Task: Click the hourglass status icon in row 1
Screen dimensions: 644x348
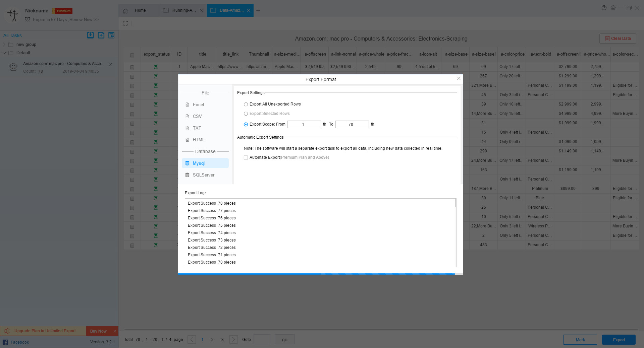Action: pyautogui.click(x=156, y=67)
